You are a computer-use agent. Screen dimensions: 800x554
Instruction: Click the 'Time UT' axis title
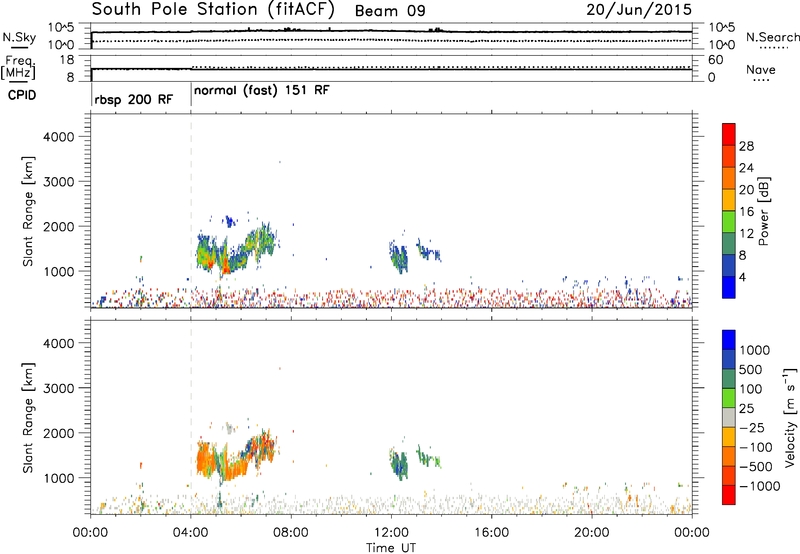coord(391,548)
